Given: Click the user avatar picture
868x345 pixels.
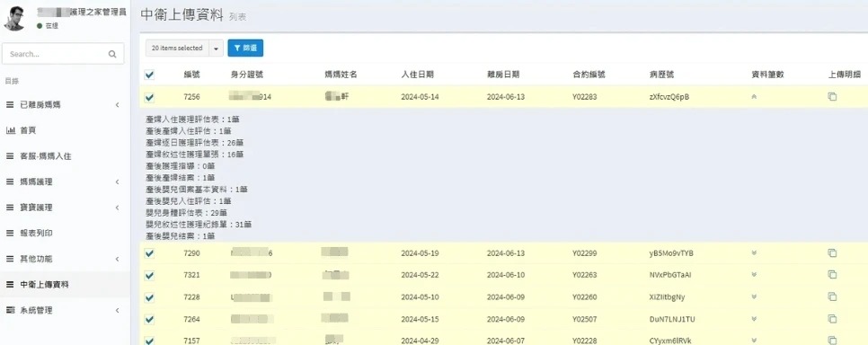Looking at the screenshot, I should (15, 18).
